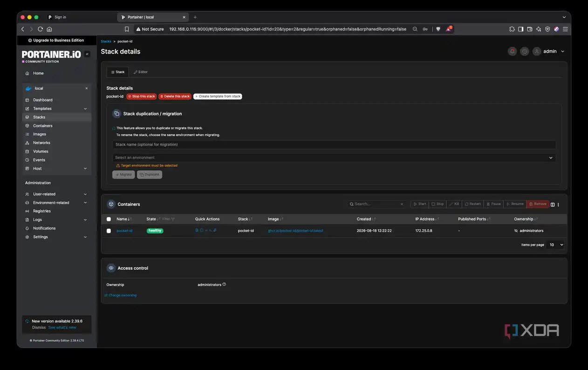The width and height of the screenshot is (588, 370).
Task: Open a new browser tab with plus
Action: click(x=195, y=17)
